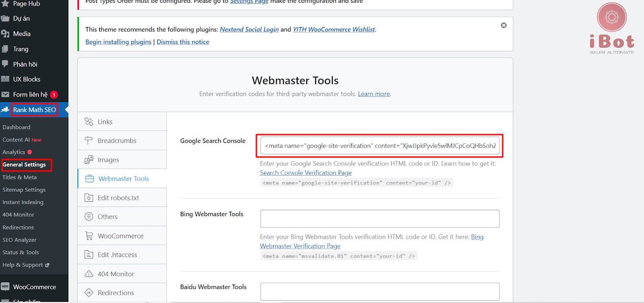The width and height of the screenshot is (644, 303).
Task: Open the WooCommerce settings tab
Action: pyautogui.click(x=122, y=236)
